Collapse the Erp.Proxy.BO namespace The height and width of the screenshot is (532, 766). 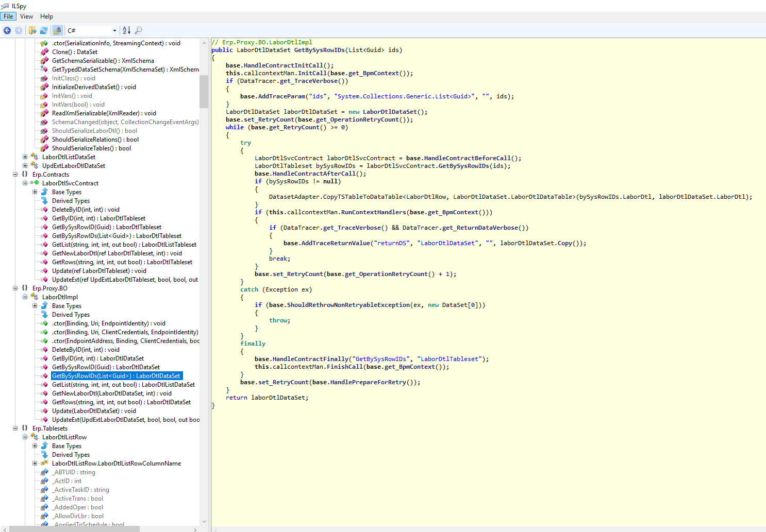(x=15, y=288)
